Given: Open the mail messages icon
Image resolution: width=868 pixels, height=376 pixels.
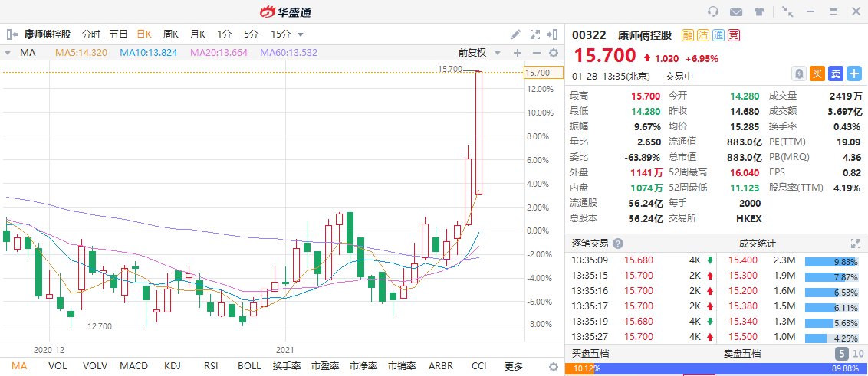Looking at the screenshot, I should point(735,11).
